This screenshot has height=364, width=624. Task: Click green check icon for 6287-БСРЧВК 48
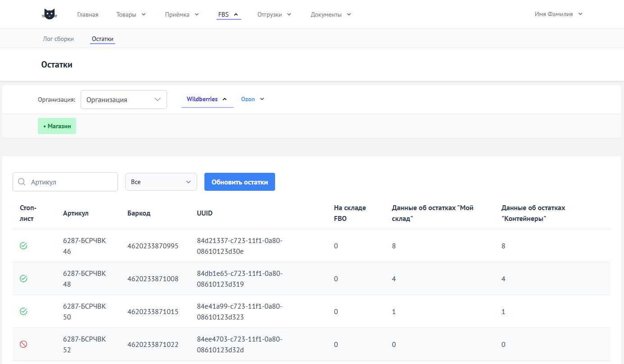point(24,279)
